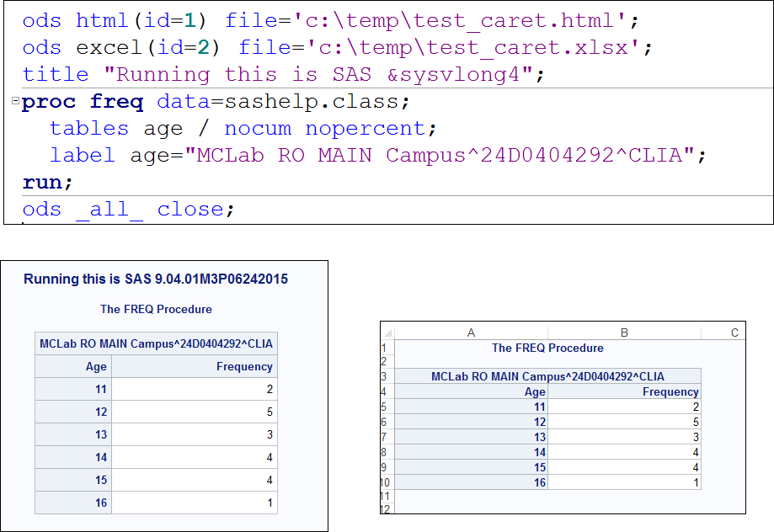Click the Frequency header cell in the spreadsheet

coord(670,391)
